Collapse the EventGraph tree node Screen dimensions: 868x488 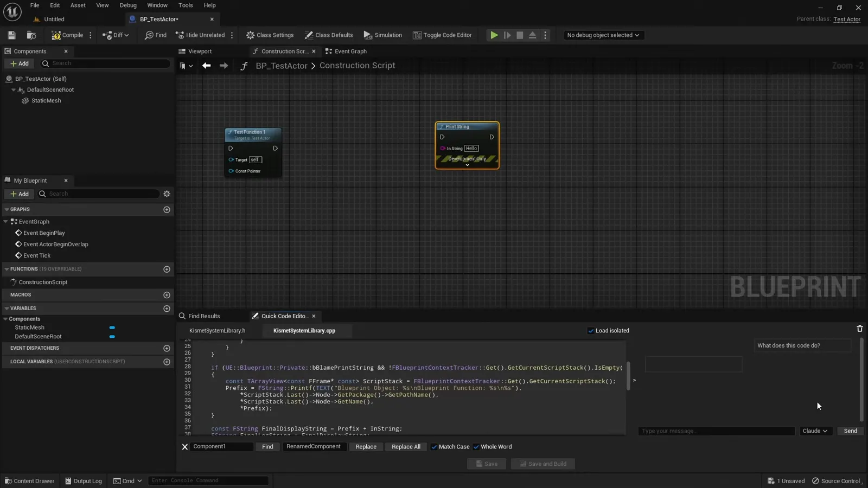[6, 222]
